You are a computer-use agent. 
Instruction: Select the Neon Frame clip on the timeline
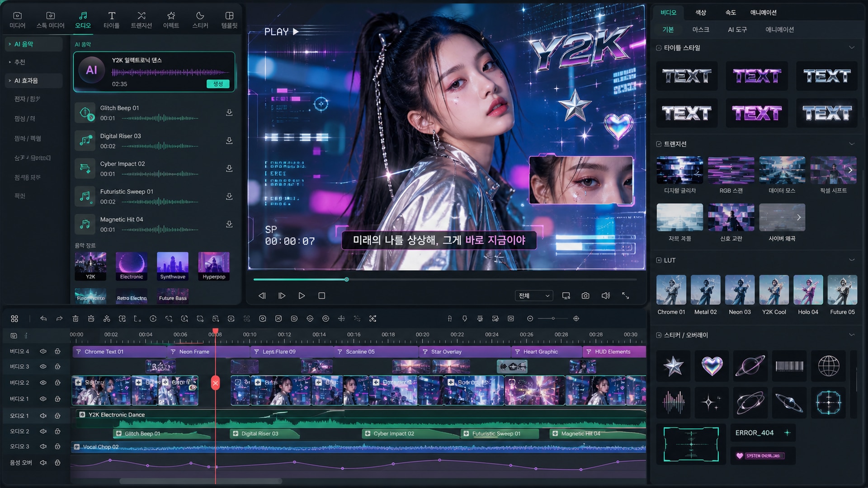[208, 352]
